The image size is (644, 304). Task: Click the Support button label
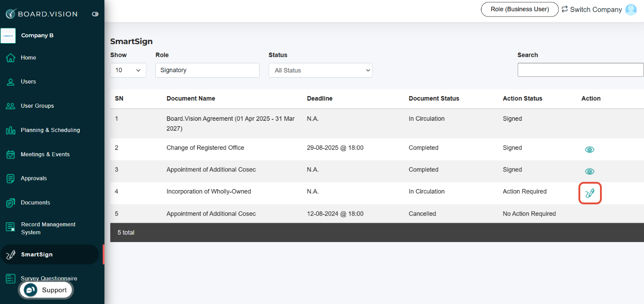click(54, 290)
